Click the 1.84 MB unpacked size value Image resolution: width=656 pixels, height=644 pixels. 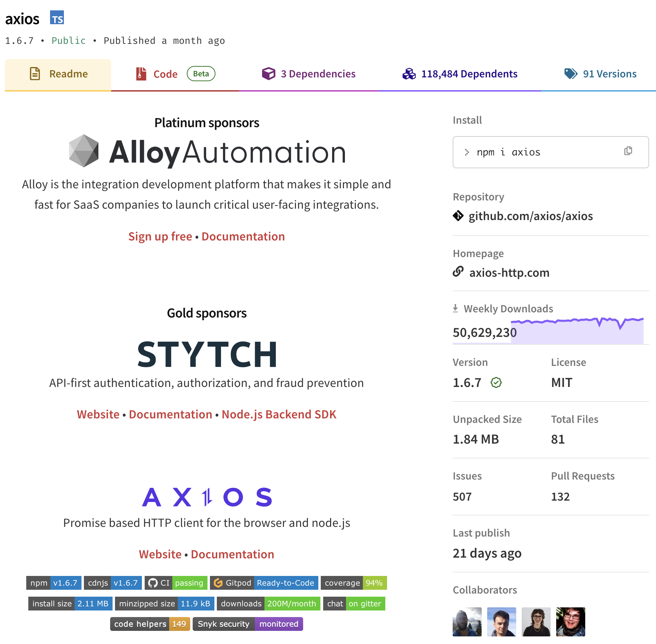476,439
